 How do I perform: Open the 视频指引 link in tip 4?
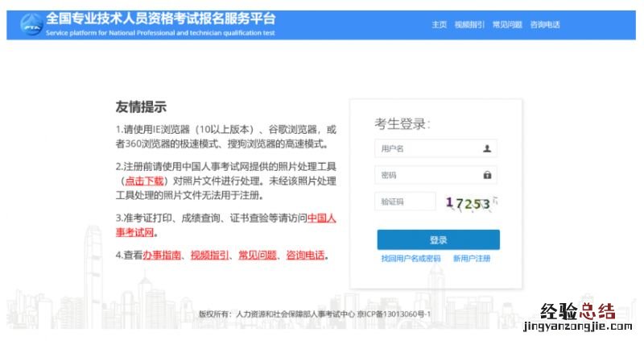coord(209,255)
